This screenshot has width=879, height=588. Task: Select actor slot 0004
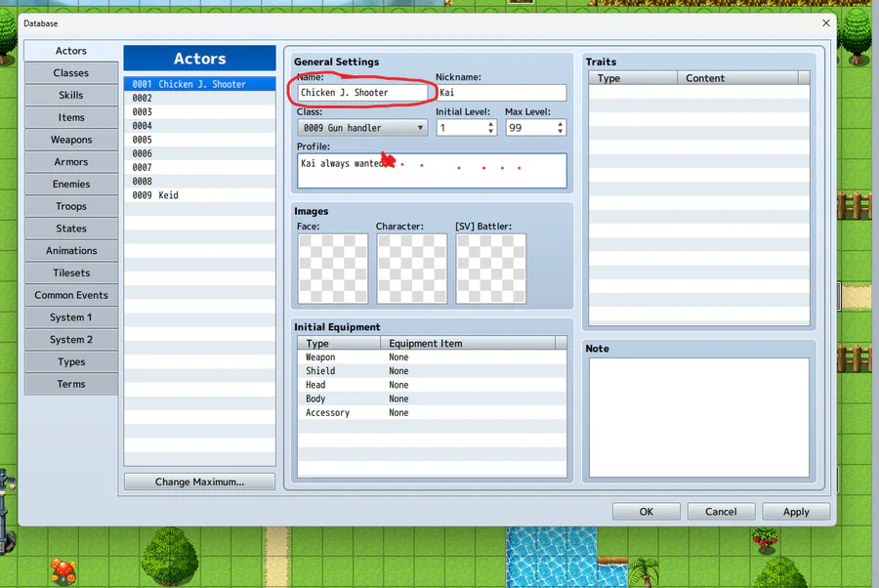click(199, 126)
